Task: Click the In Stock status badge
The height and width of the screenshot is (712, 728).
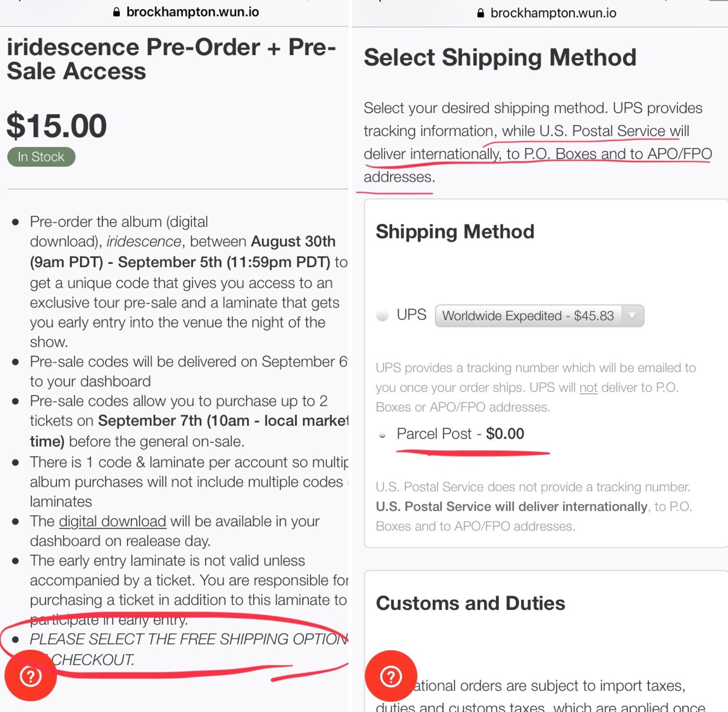Action: (x=41, y=157)
